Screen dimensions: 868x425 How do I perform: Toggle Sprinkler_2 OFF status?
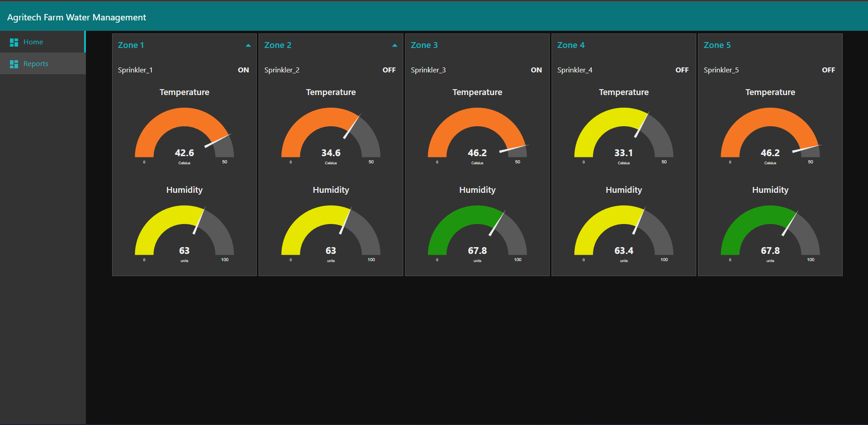click(389, 70)
